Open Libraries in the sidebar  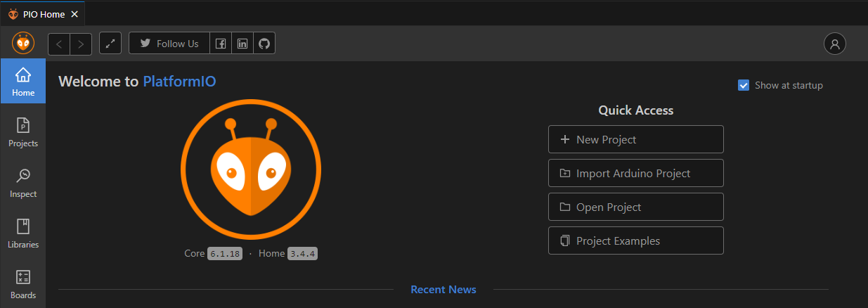click(23, 233)
